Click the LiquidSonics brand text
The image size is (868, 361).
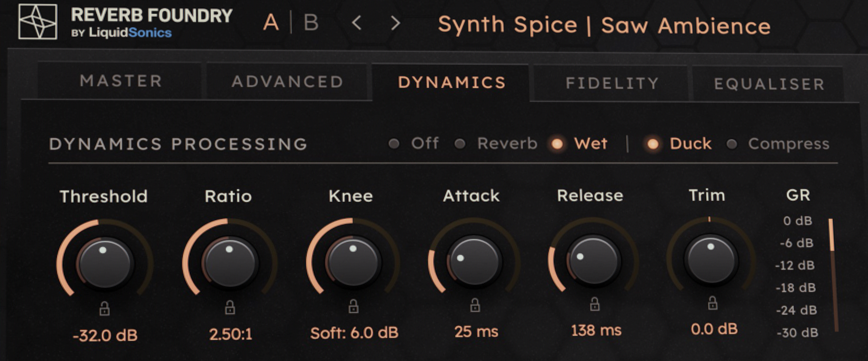(x=130, y=33)
